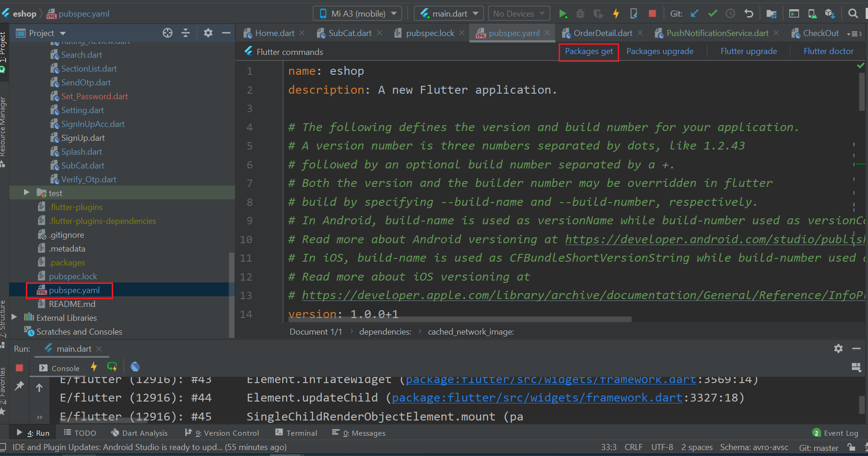Viewport: 868px width, 456px height.
Task: Click the Git commit checkmark icon
Action: tap(712, 14)
